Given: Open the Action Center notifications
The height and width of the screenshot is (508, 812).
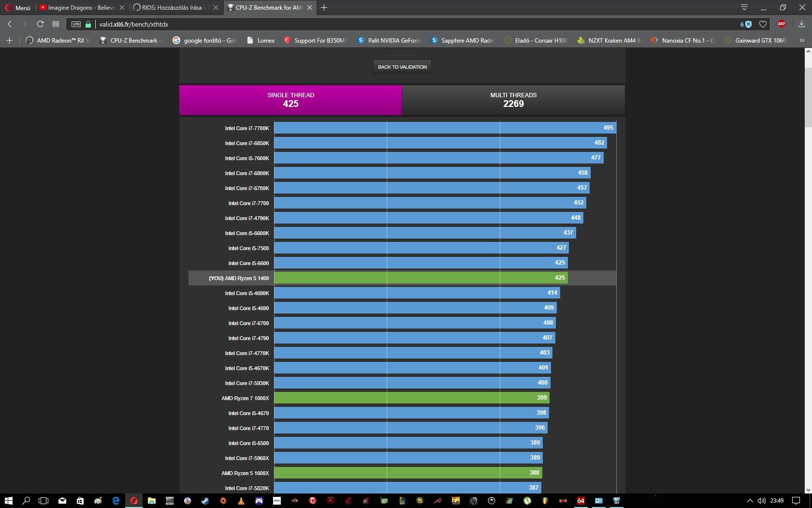Looking at the screenshot, I should [796, 501].
